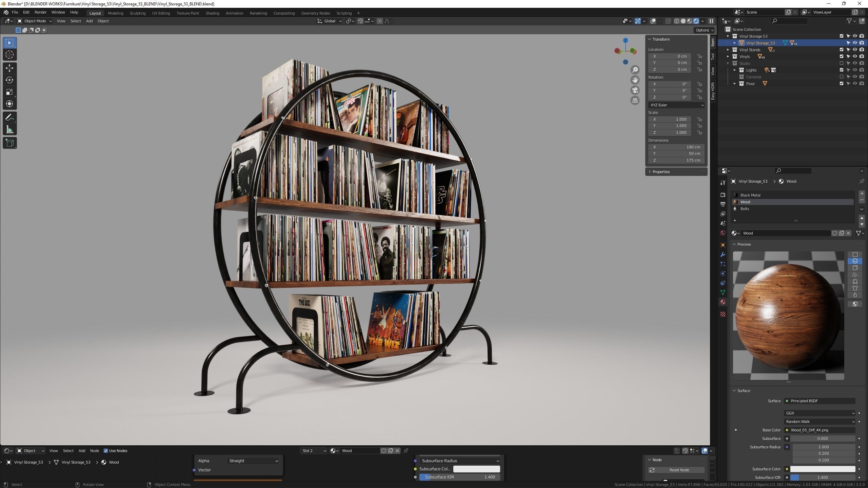Switch perspective/orthographic grid gizmo
868x488 pixels.
[635, 100]
